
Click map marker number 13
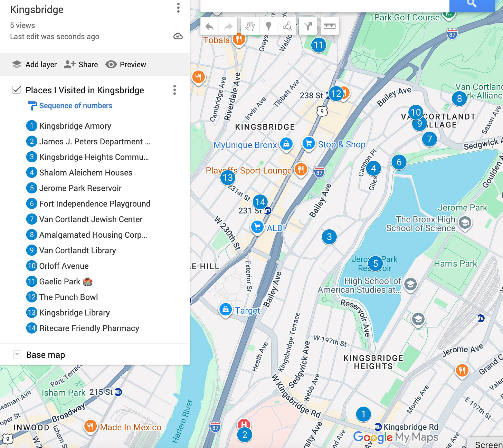[x=228, y=178]
